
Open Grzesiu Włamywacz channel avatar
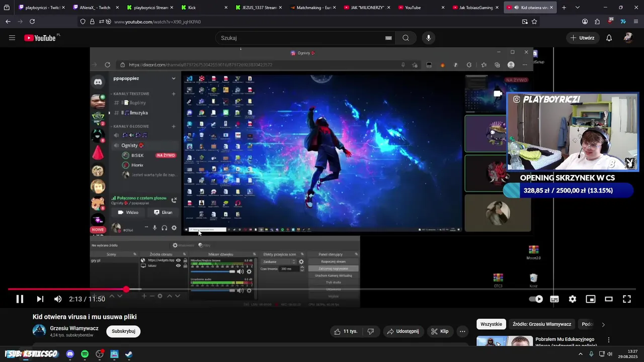pos(39,331)
